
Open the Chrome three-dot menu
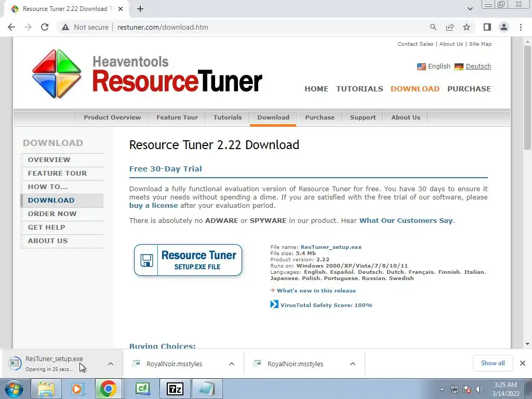(x=521, y=27)
